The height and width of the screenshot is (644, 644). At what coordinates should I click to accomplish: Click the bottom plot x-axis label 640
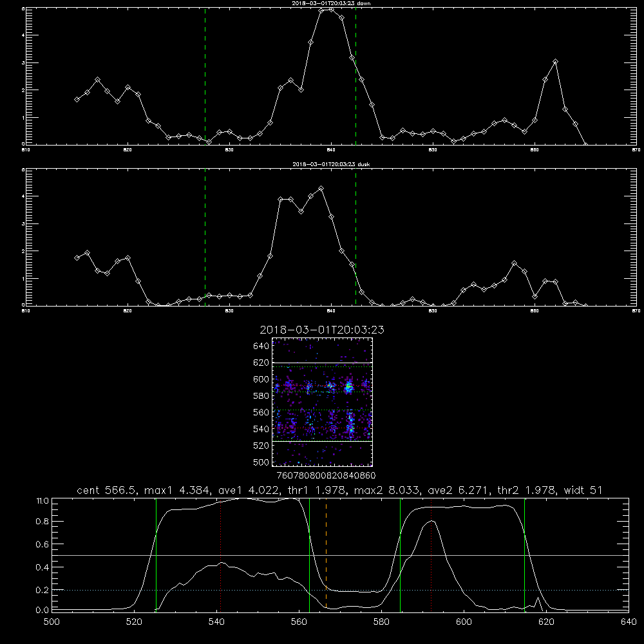pyautogui.click(x=629, y=621)
